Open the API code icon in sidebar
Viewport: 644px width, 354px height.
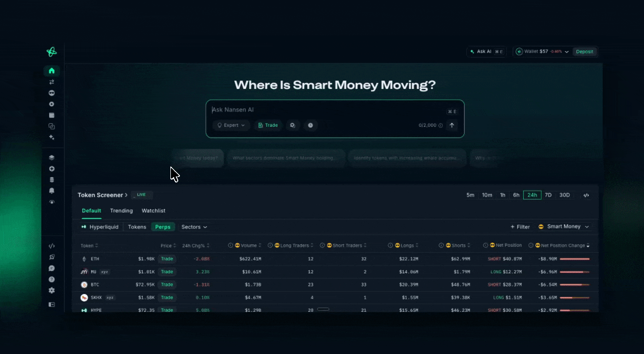(x=52, y=246)
